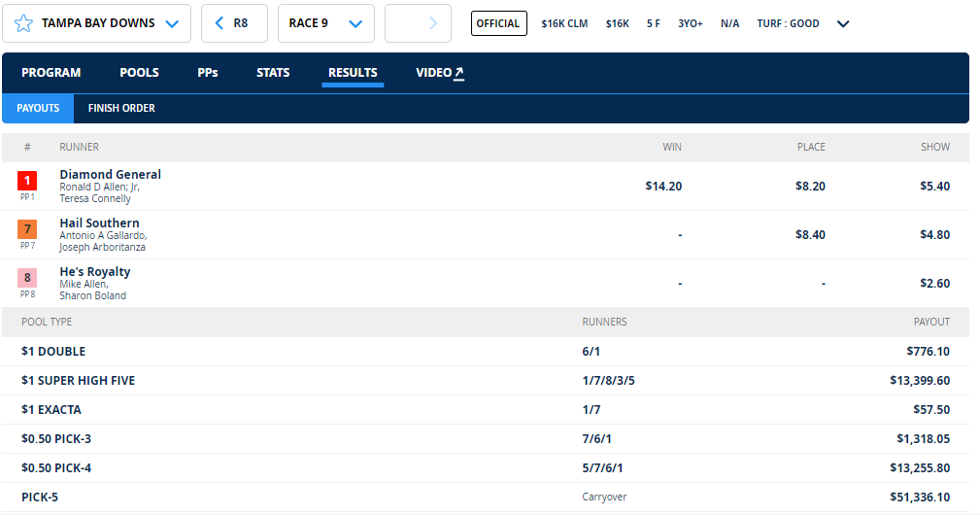Click the PICK-5 pool label

click(x=40, y=498)
